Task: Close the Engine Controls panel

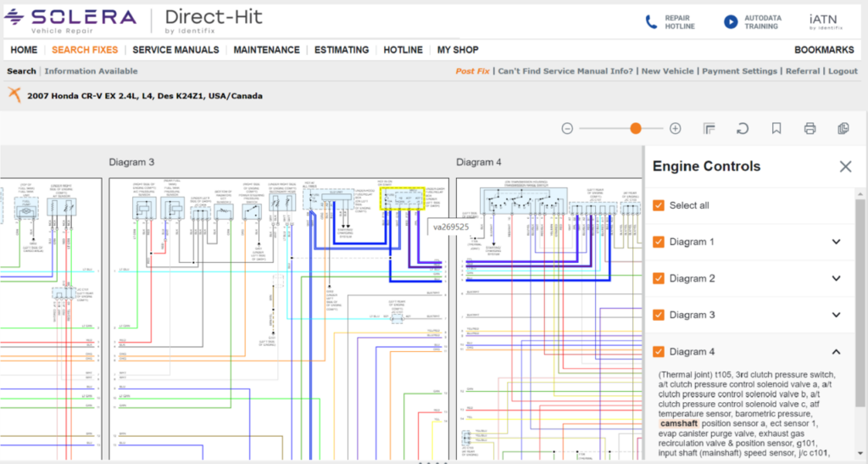Action: (845, 166)
